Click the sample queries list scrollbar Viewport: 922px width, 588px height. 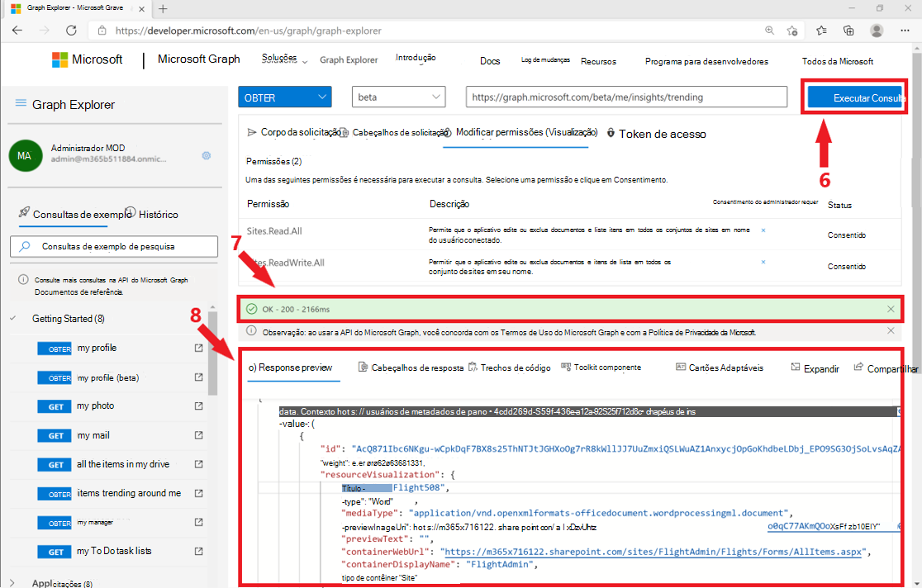pyautogui.click(x=212, y=353)
